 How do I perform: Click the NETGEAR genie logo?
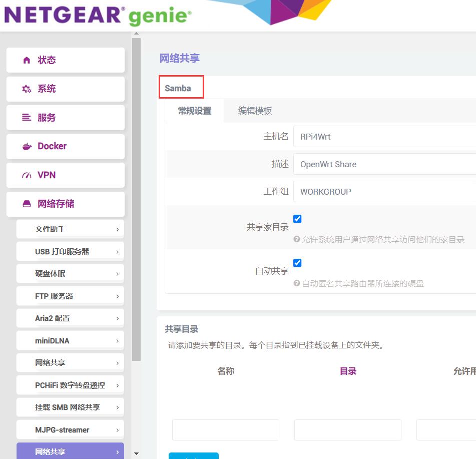[98, 15]
